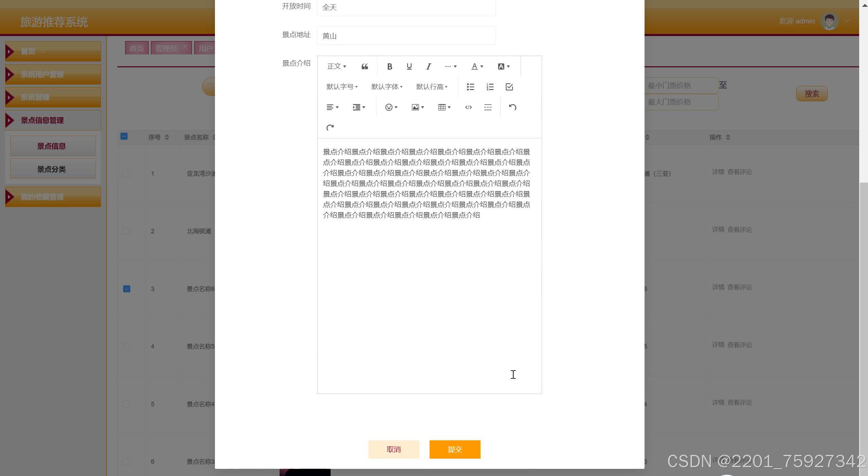This screenshot has height=476, width=868.
Task: Undo the last edit
Action: (x=513, y=107)
